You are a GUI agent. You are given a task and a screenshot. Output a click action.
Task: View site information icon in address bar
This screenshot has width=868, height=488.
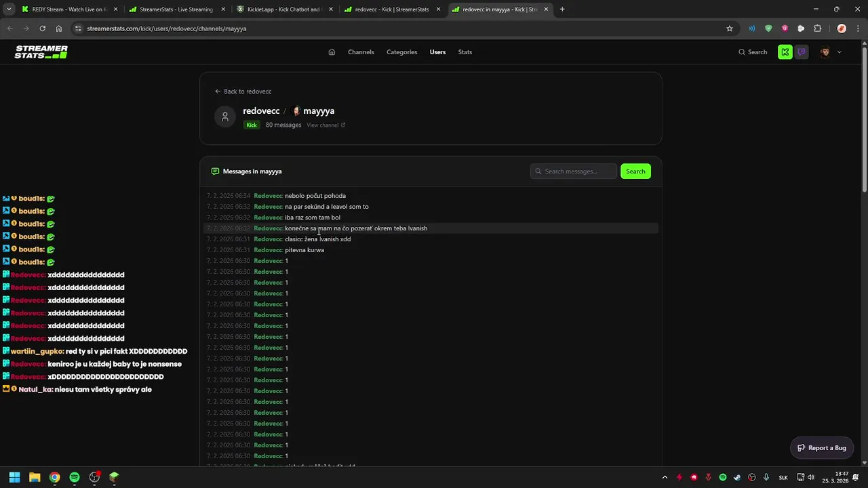pyautogui.click(x=78, y=28)
